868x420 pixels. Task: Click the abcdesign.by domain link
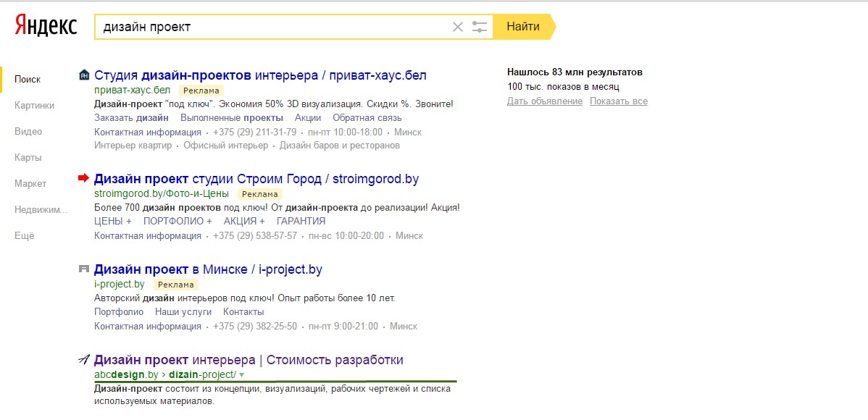coord(127,374)
